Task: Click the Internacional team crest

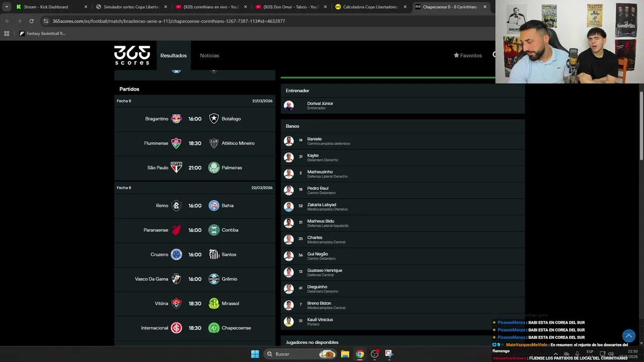Action: pyautogui.click(x=176, y=328)
